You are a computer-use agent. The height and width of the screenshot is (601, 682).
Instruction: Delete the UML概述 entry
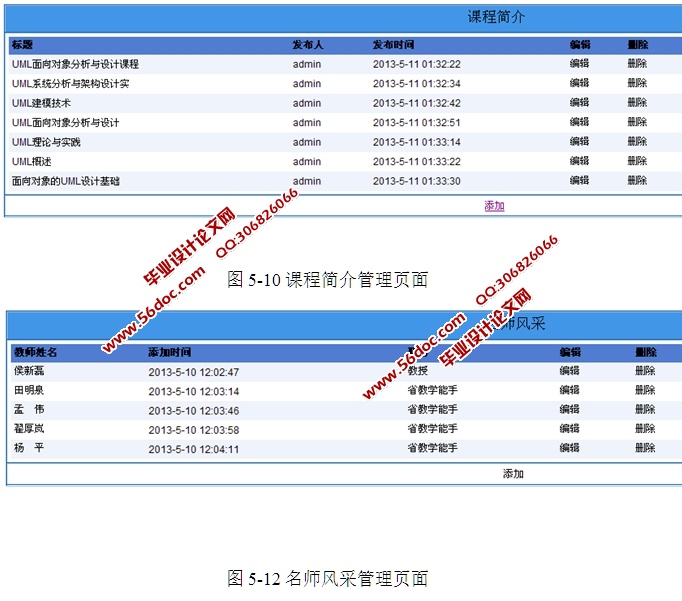coord(637,161)
